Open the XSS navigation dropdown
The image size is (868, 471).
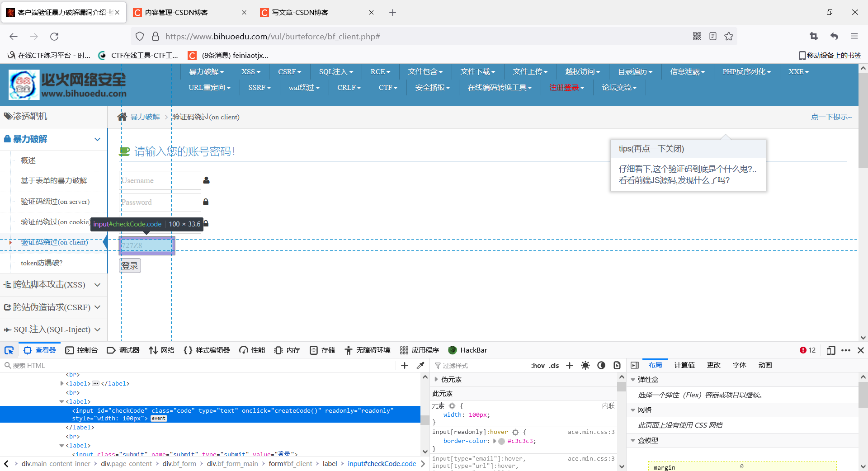pyautogui.click(x=250, y=71)
